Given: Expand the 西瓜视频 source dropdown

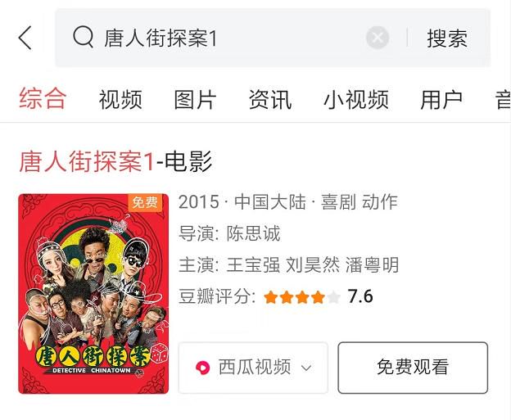Looking at the screenshot, I should [x=253, y=368].
